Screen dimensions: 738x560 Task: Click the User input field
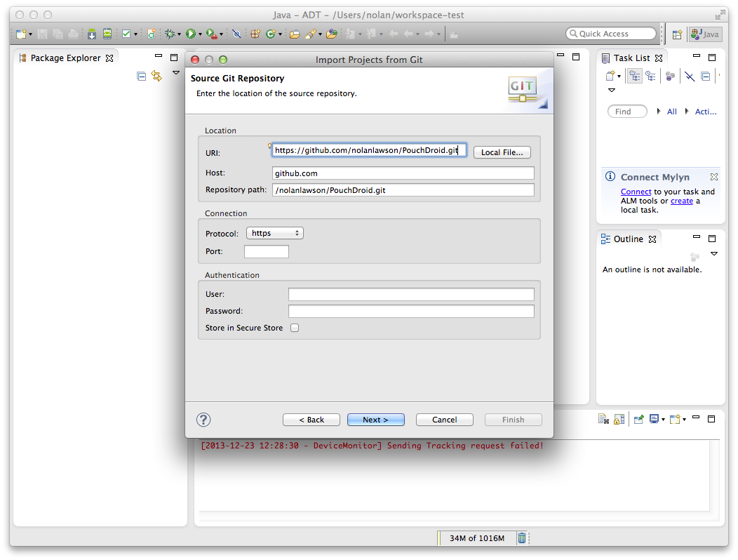click(x=411, y=294)
